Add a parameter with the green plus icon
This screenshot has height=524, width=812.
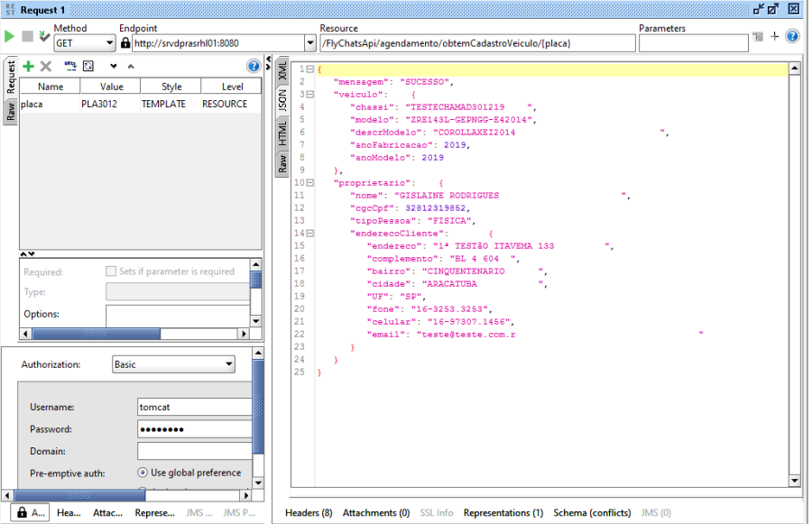coord(29,66)
